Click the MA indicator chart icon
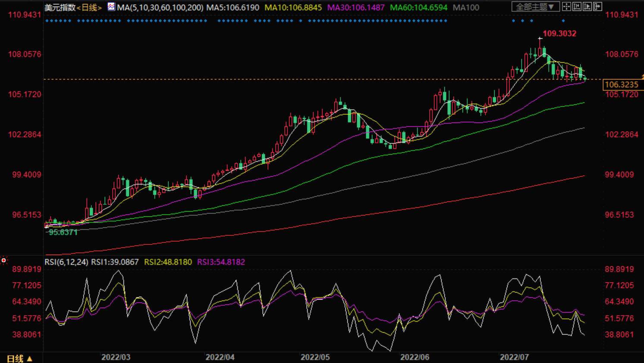This screenshot has width=644, height=363. click(x=111, y=7)
